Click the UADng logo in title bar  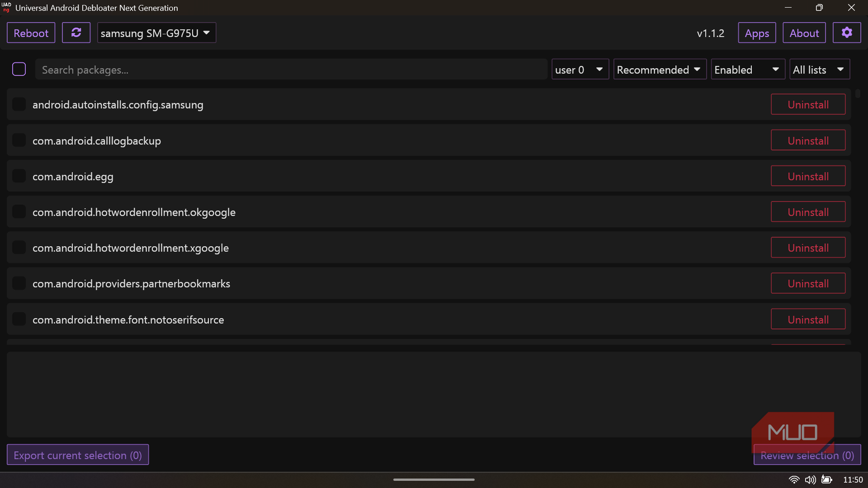6,7
